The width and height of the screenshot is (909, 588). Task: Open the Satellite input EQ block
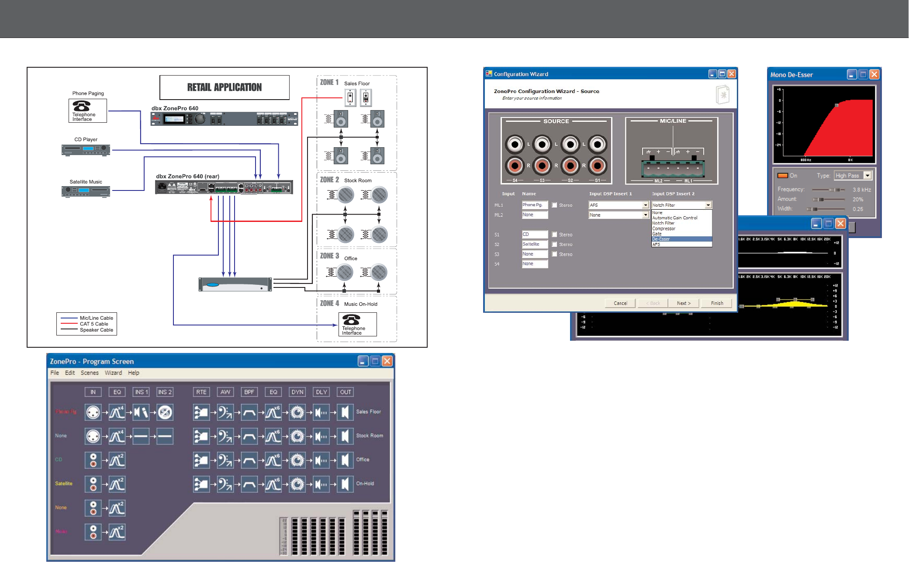click(x=117, y=484)
